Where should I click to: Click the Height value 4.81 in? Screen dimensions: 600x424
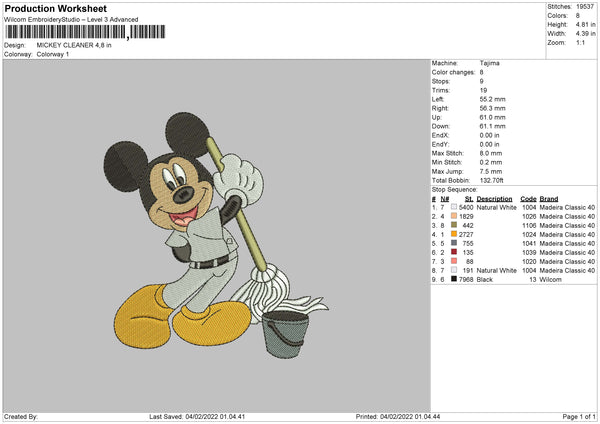tap(585, 24)
